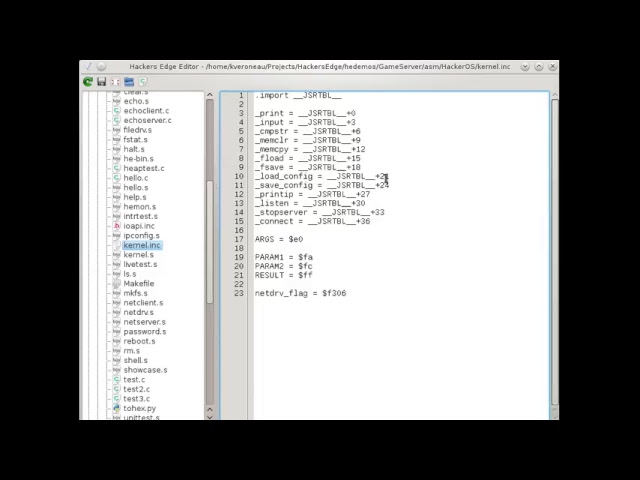The height and width of the screenshot is (480, 640).
Task: Select netdrv.s file
Action: pos(138,312)
